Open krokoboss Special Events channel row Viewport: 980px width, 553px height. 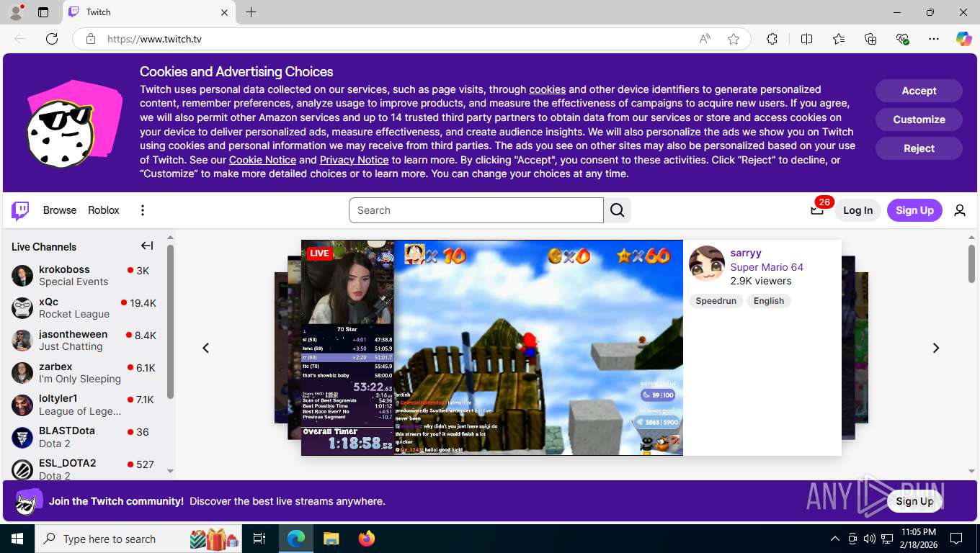tap(85, 275)
